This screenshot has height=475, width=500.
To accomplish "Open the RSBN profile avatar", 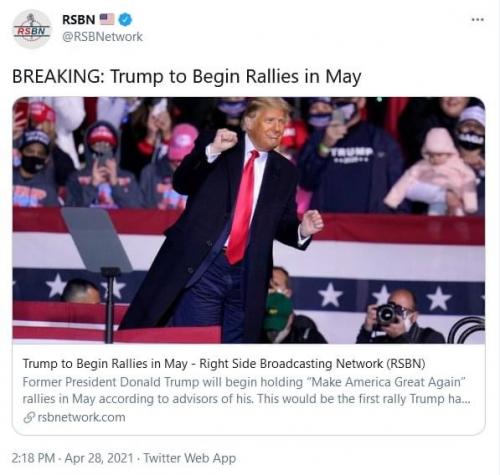I will coord(32,29).
